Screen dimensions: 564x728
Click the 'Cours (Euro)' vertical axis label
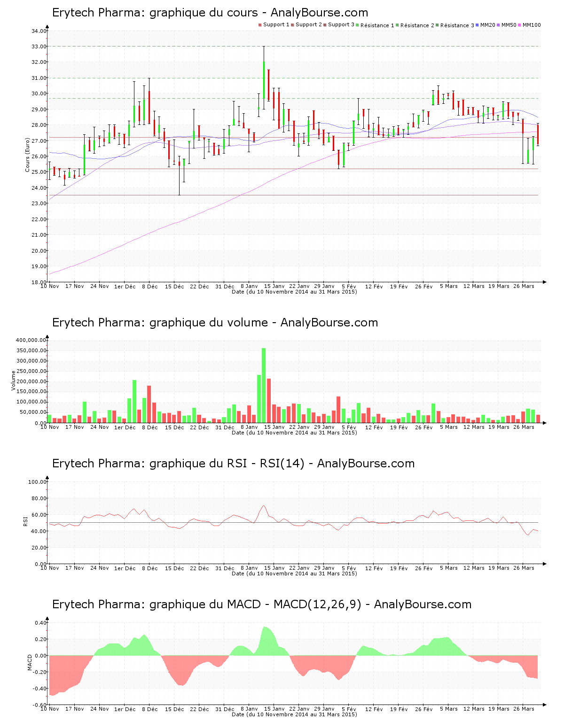point(28,155)
